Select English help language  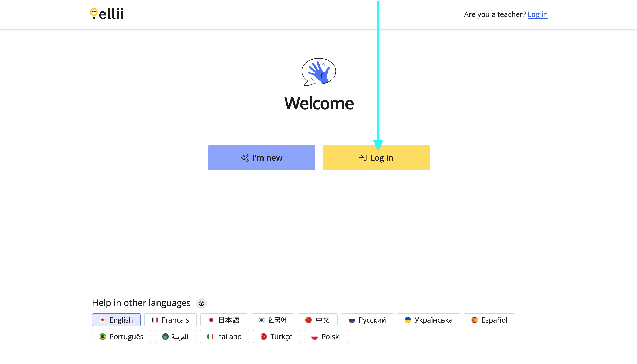coord(116,320)
